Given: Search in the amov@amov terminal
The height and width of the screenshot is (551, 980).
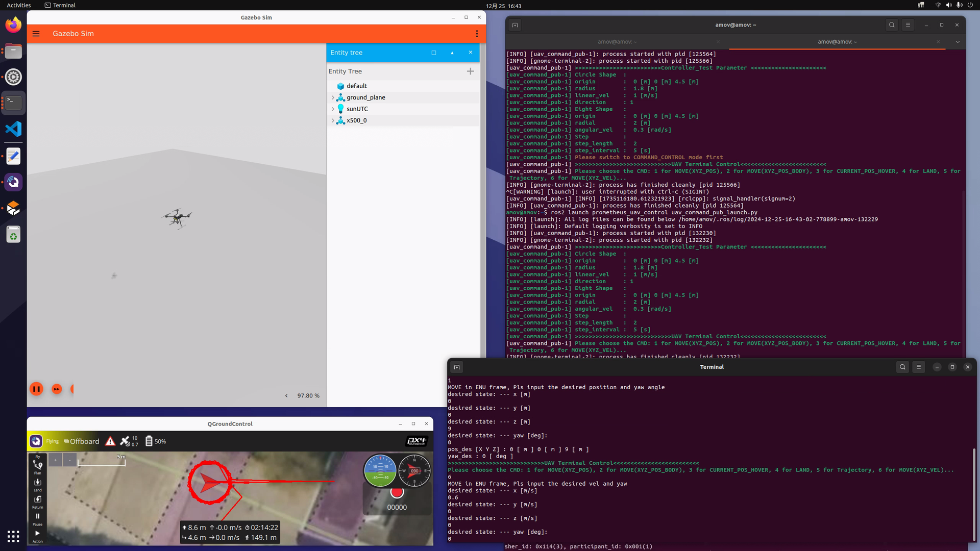Looking at the screenshot, I should point(892,25).
